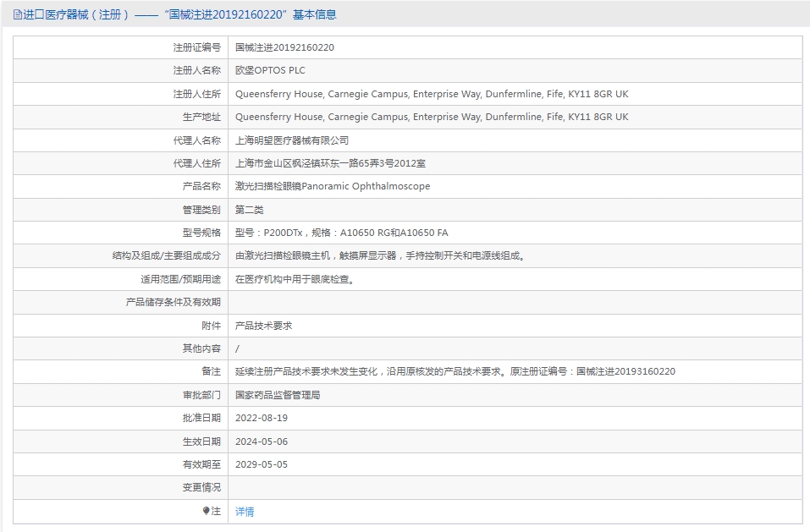Click the 代理人名称 row label
Viewport: 810px width, 532px height.
197,140
